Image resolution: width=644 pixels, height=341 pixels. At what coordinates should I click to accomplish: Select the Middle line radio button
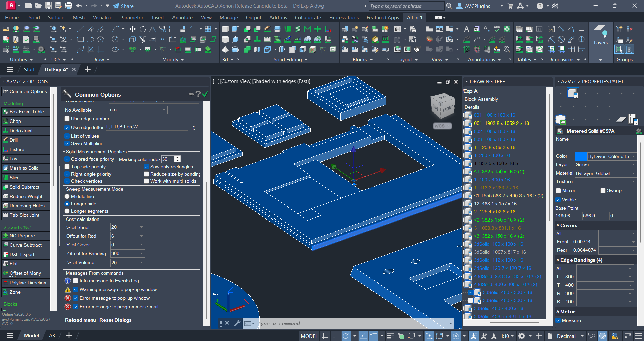(67, 196)
